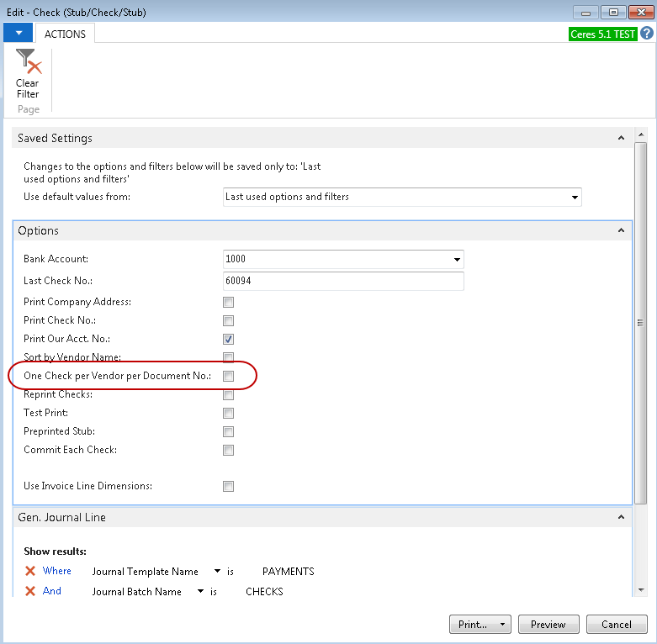Open the Bank Account dropdown
657x644 pixels.
point(457,260)
